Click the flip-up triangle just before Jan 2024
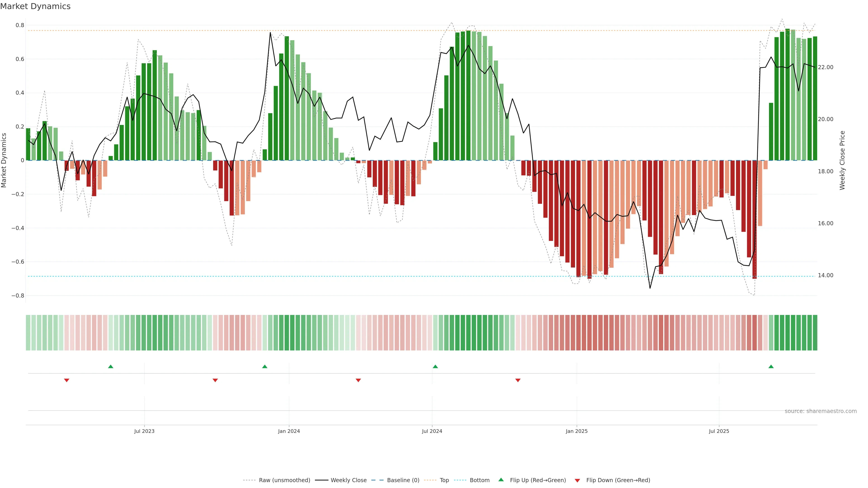Viewport: 868px width, 488px height. point(264,366)
